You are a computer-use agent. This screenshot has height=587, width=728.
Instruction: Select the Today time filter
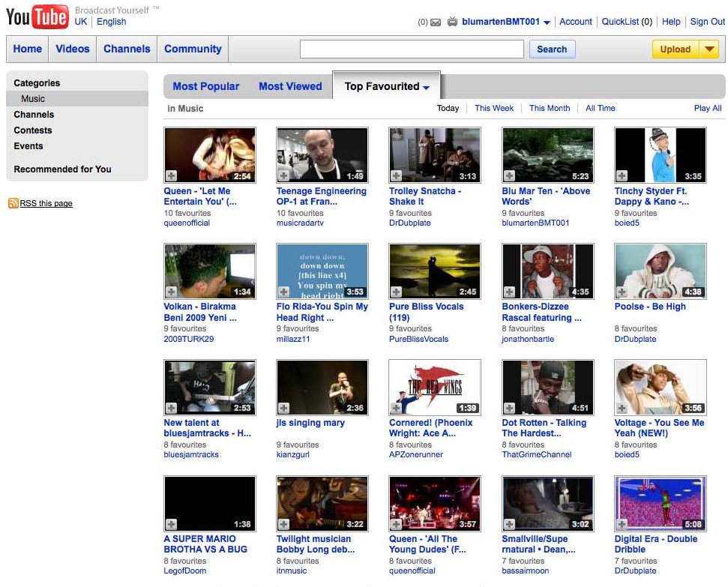tap(448, 108)
